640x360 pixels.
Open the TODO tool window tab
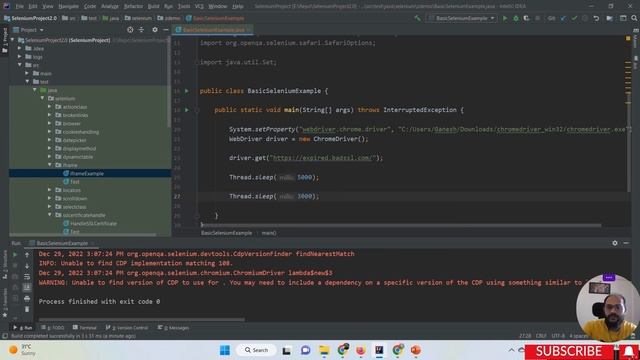pos(53,328)
